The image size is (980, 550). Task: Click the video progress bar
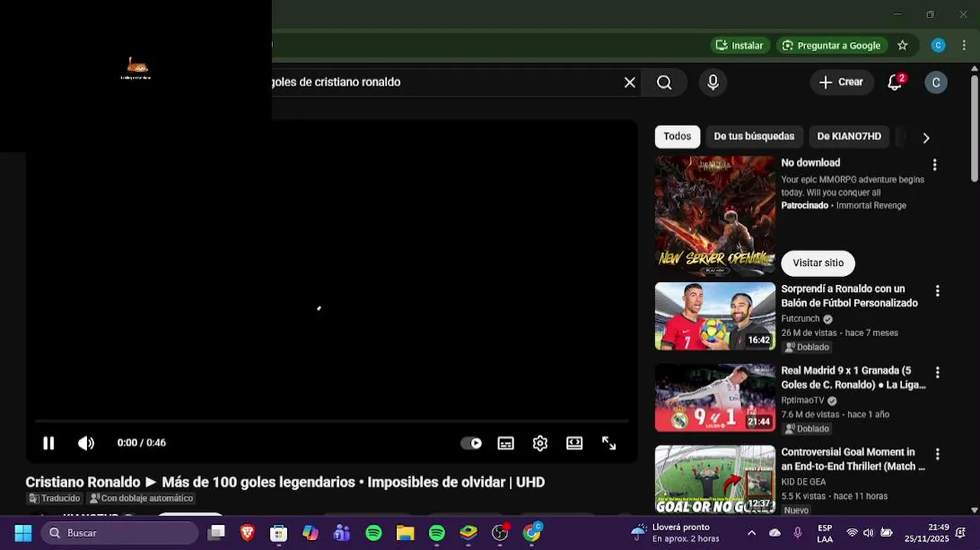pos(331,421)
